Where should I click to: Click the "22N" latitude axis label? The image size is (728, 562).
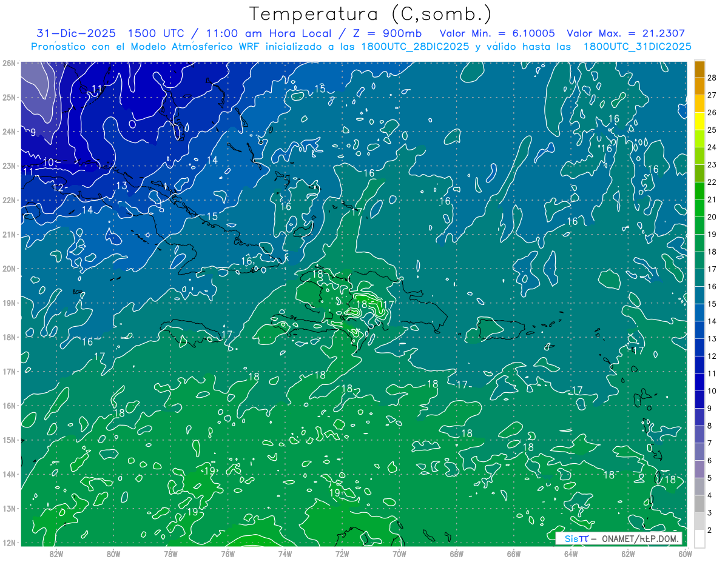tap(8, 200)
